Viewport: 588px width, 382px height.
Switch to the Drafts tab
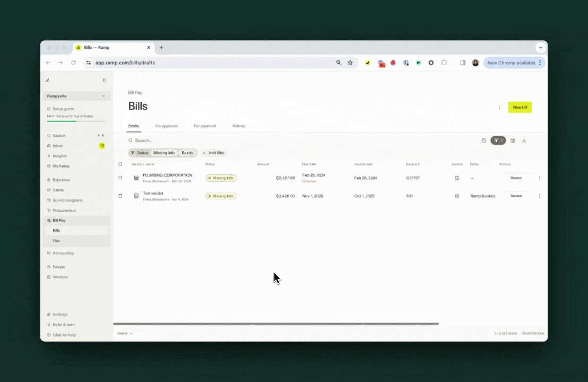134,126
